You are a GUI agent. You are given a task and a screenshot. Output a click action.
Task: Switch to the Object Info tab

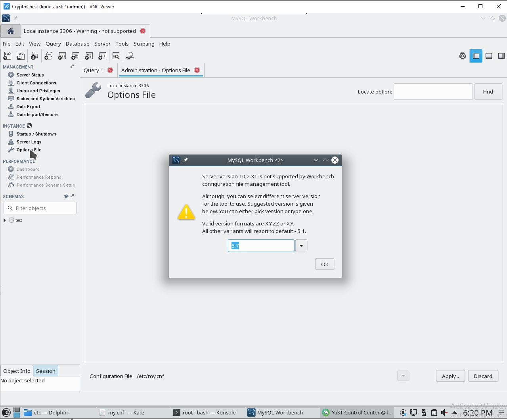(x=17, y=371)
